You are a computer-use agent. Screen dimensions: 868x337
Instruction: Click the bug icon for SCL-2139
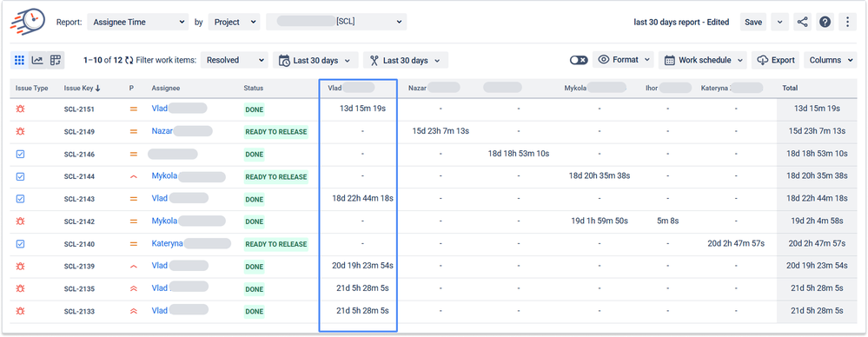tap(21, 266)
